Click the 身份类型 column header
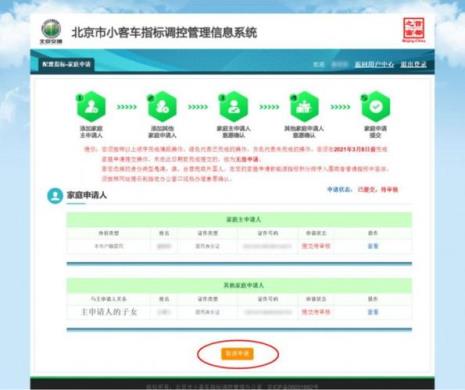 (x=109, y=233)
